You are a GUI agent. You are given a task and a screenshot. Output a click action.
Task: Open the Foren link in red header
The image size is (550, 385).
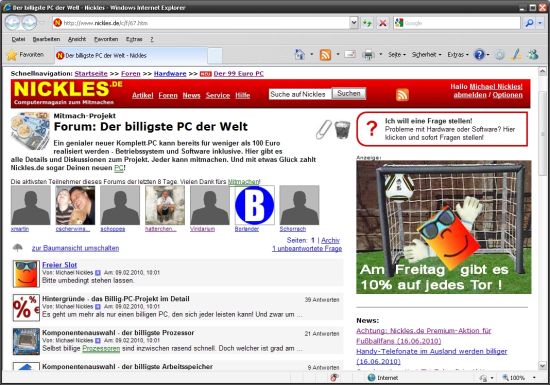168,95
